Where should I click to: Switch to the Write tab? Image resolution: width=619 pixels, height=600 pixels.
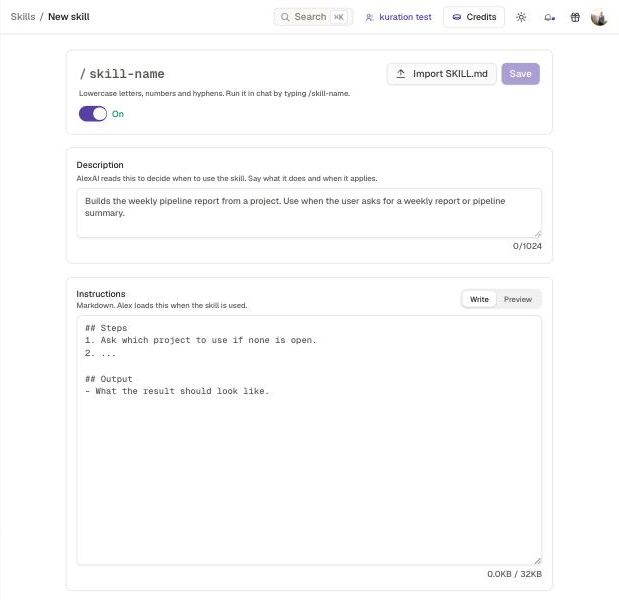click(x=479, y=299)
